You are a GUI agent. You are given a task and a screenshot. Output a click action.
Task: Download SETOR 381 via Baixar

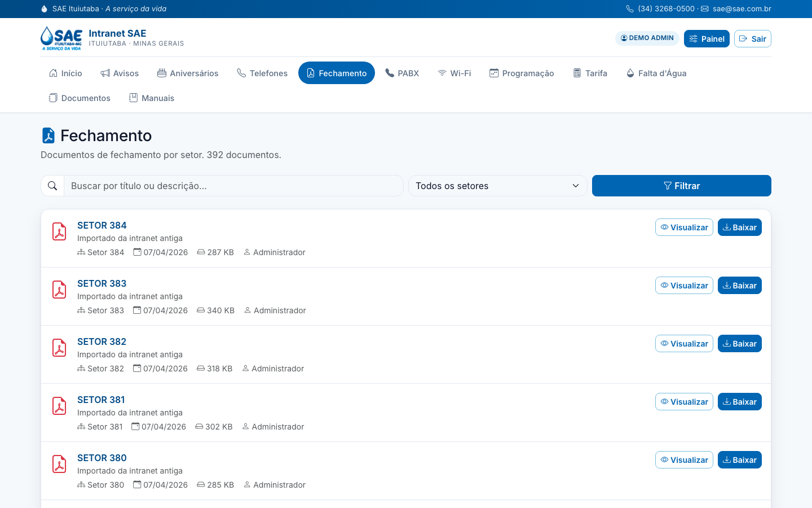(x=740, y=401)
